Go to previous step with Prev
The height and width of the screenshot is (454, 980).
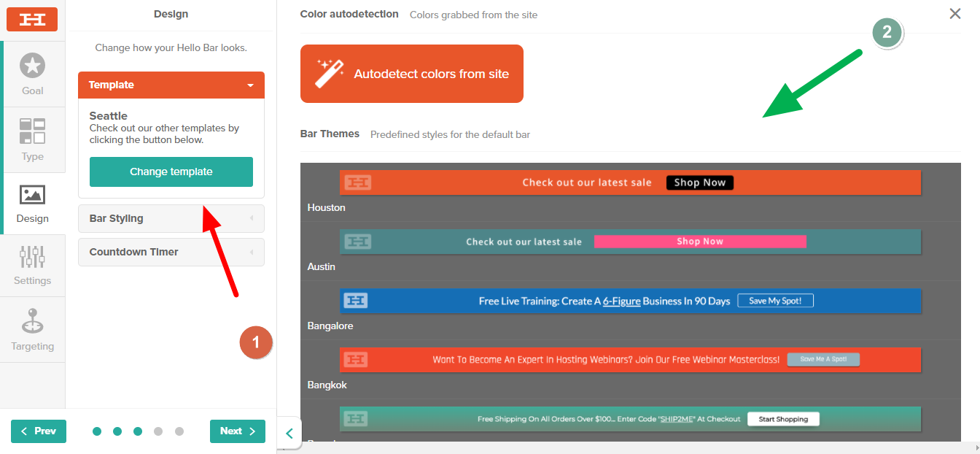pyautogui.click(x=39, y=431)
